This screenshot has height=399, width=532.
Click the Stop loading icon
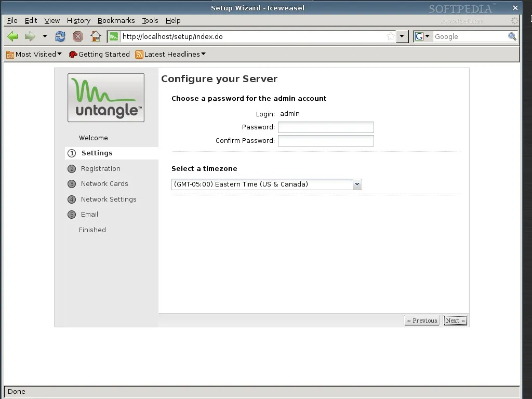click(77, 36)
